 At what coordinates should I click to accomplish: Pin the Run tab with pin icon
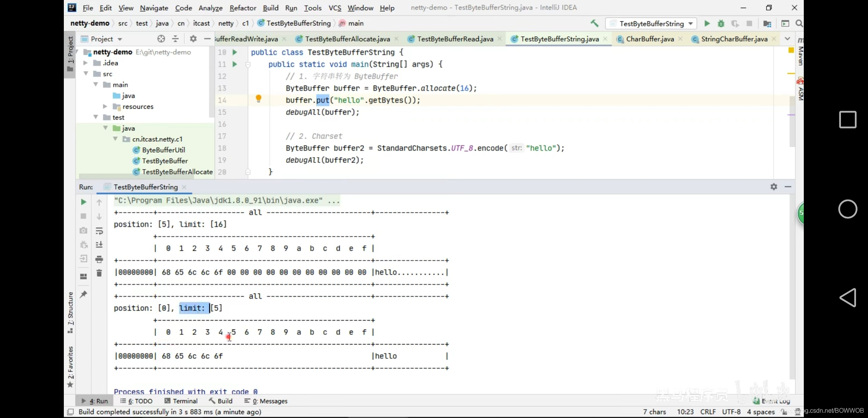tap(84, 294)
